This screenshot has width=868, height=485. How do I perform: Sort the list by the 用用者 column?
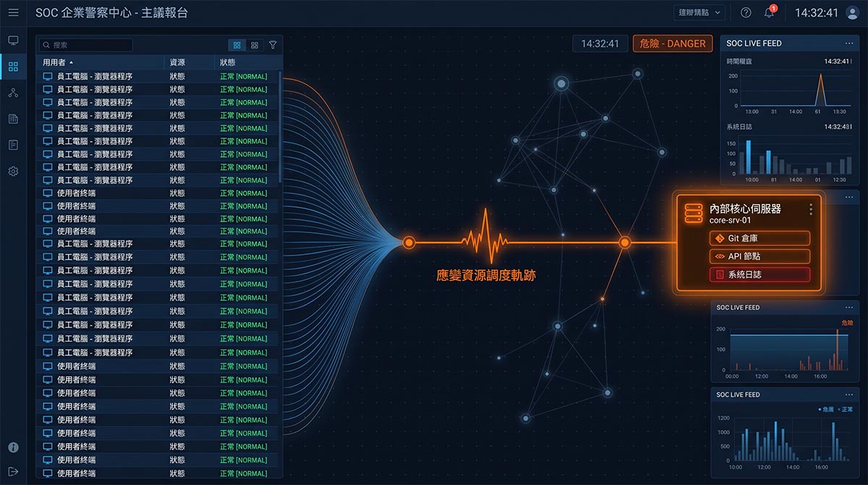tap(58, 63)
